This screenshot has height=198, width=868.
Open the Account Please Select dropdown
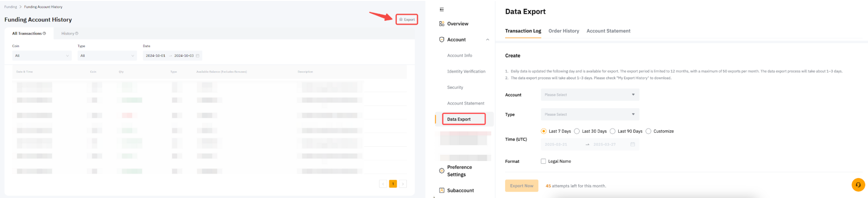589,95
